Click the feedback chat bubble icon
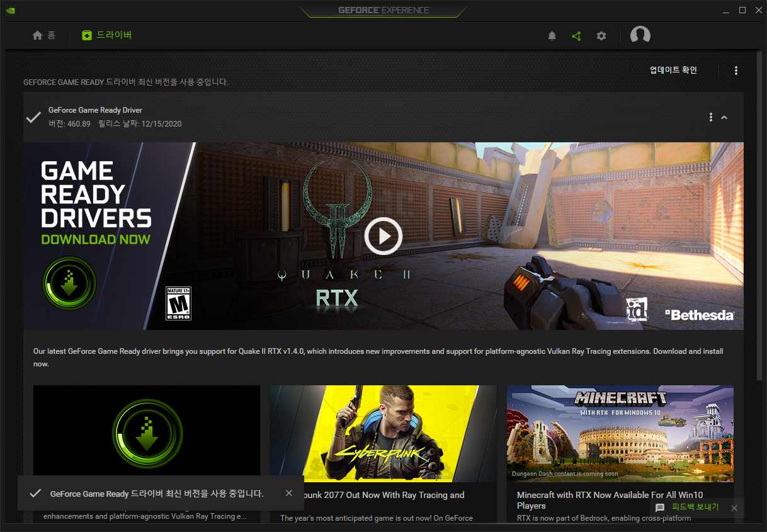Image resolution: width=767 pixels, height=532 pixels. pyautogui.click(x=660, y=508)
